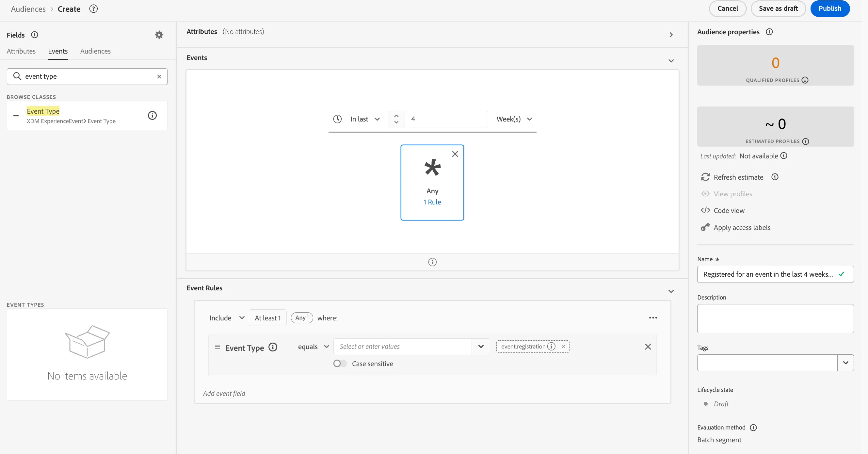868x454 pixels.
Task: Show Evaluation method info
Action: pos(753,428)
